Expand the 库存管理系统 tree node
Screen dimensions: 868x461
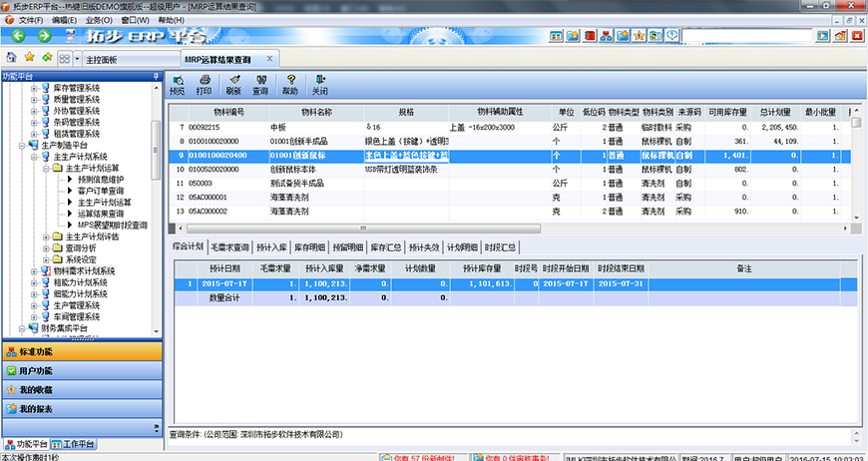(x=34, y=88)
